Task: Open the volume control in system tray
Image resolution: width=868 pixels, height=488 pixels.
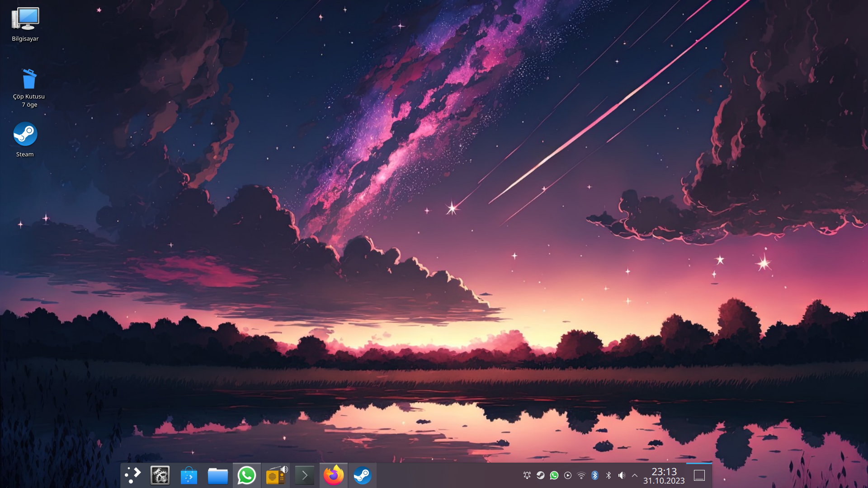Action: tap(622, 475)
